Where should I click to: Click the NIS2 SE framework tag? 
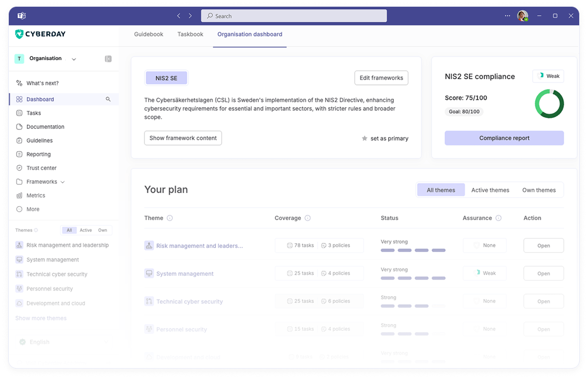(x=167, y=78)
